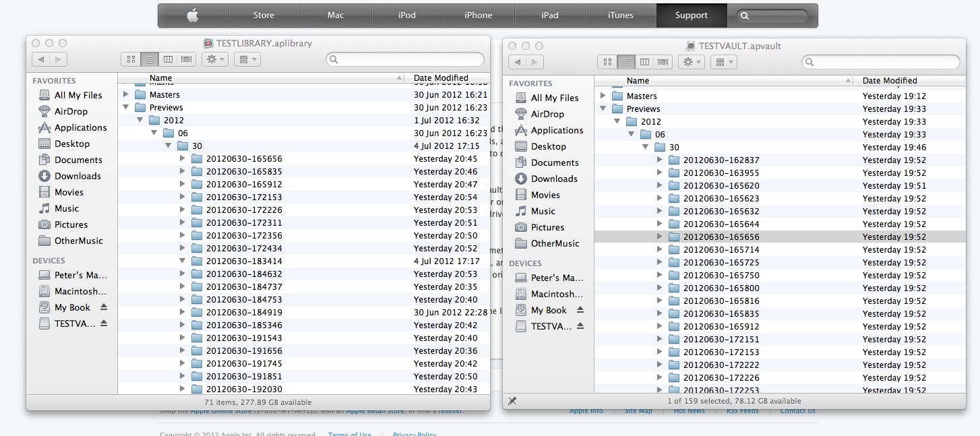Viewport: 980px width, 436px height.
Task: Click the search field in the Apple navigation bar
Action: pos(772,15)
